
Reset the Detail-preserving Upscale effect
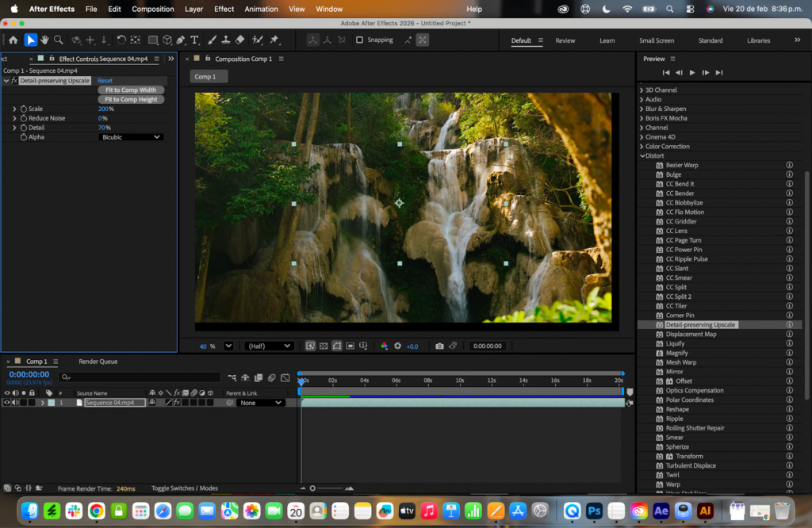pos(104,80)
